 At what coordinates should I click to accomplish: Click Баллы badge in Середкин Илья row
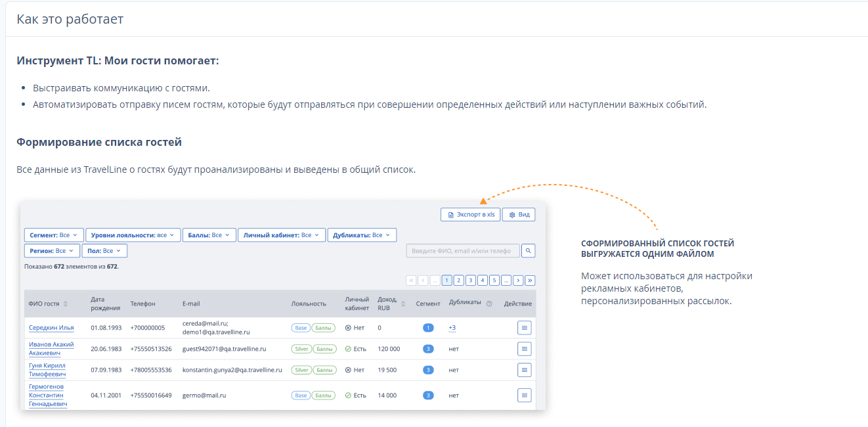(323, 328)
